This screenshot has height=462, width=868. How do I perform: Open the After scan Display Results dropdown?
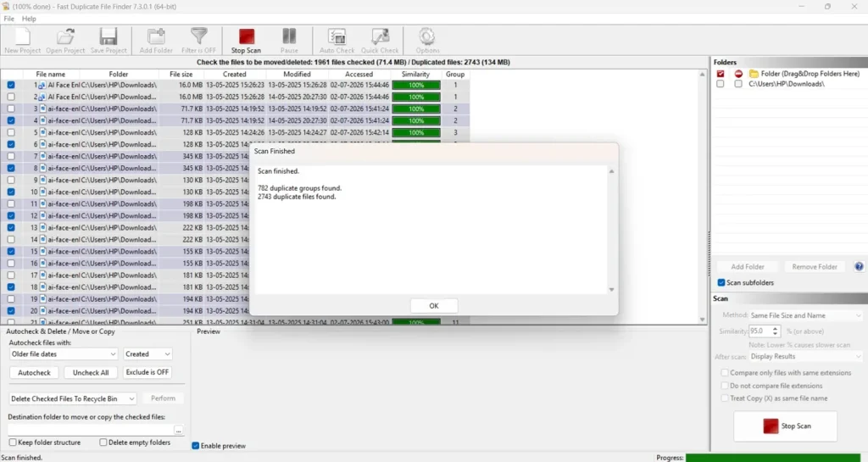[805, 357]
